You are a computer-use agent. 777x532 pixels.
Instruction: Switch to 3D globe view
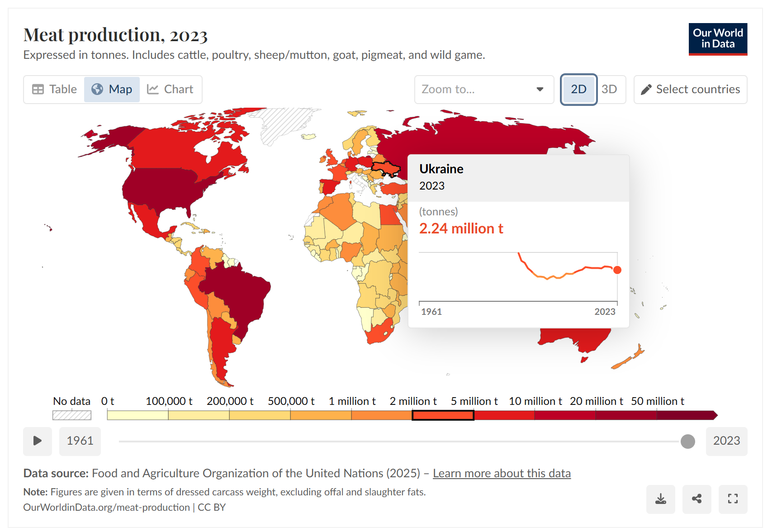click(610, 90)
